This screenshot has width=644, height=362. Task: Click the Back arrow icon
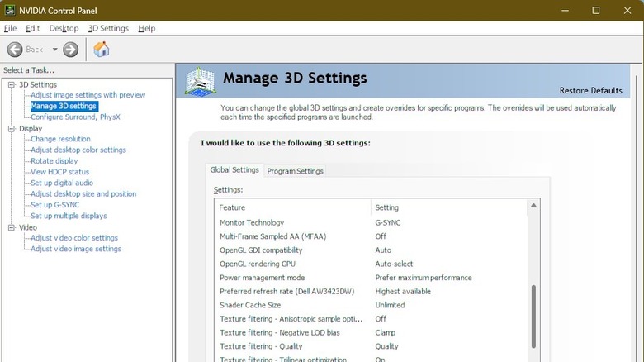coord(15,50)
